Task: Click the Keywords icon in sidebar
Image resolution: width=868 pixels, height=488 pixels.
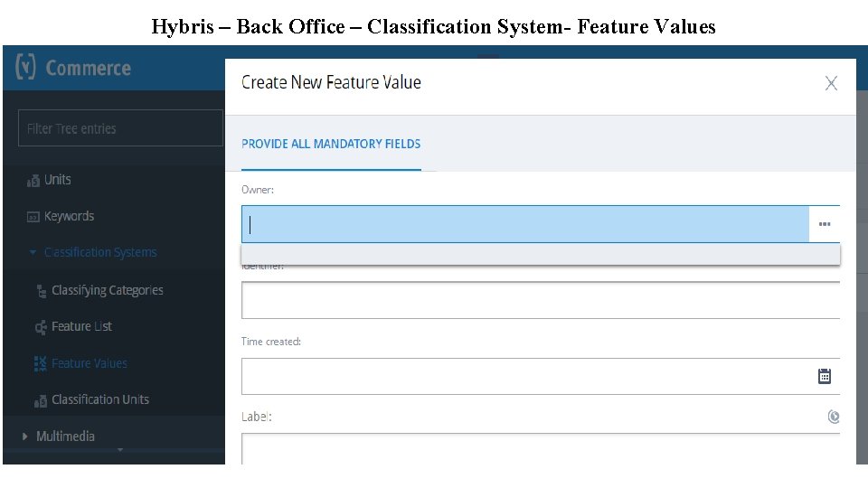Action: [x=33, y=217]
